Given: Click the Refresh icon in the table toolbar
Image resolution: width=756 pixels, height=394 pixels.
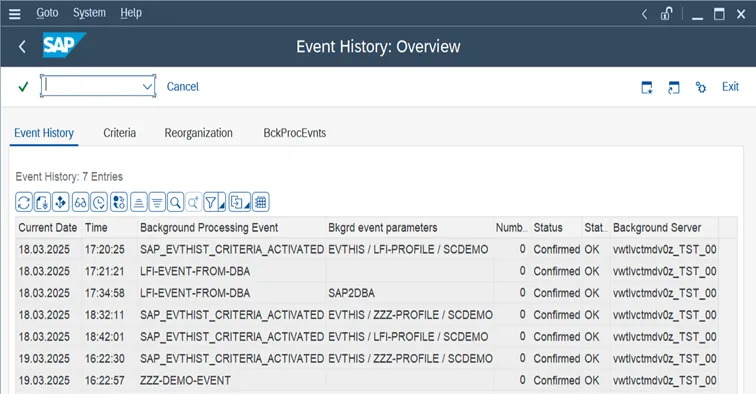Looking at the screenshot, I should tap(24, 202).
